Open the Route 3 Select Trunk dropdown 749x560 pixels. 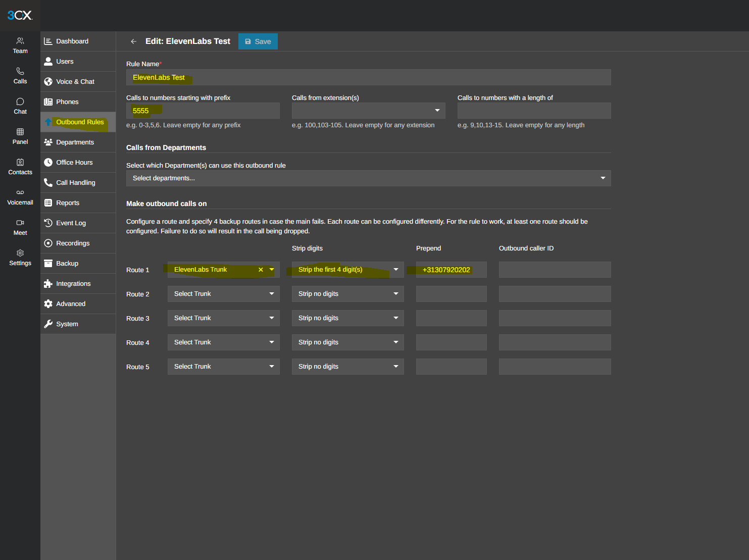coord(224,318)
